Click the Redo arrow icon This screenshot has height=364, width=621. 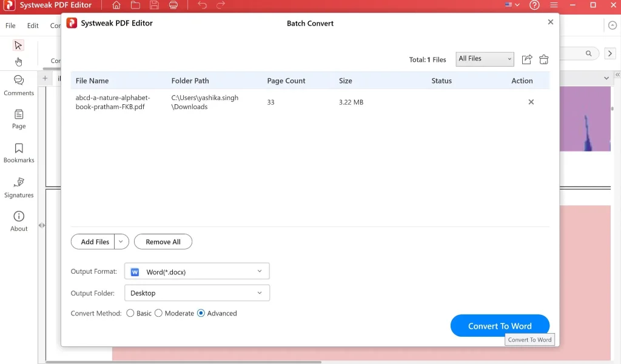tap(221, 5)
